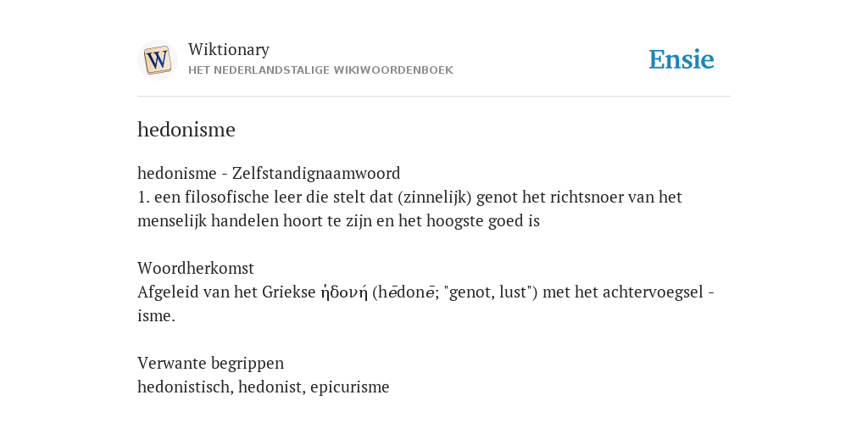Click the hedonisme heading
Viewport: 868px width, 434px height.
pyautogui.click(x=186, y=130)
